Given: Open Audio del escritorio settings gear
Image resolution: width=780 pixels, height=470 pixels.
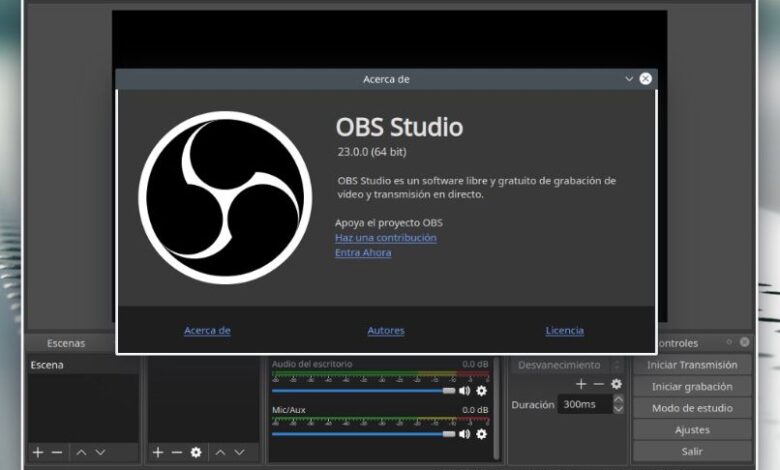Looking at the screenshot, I should click(x=482, y=391).
